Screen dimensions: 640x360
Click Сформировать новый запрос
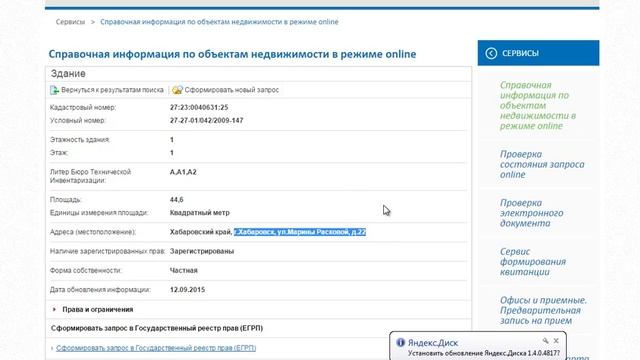click(231, 90)
